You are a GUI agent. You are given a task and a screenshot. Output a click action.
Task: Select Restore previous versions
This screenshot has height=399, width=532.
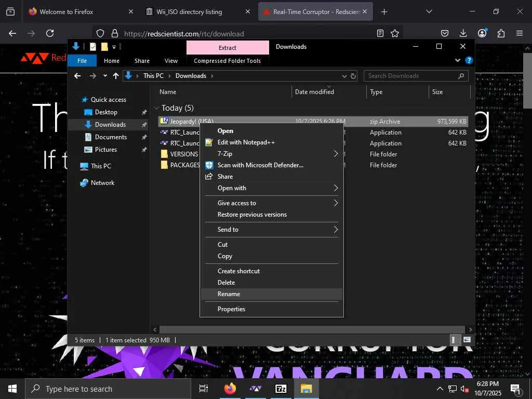point(271,215)
